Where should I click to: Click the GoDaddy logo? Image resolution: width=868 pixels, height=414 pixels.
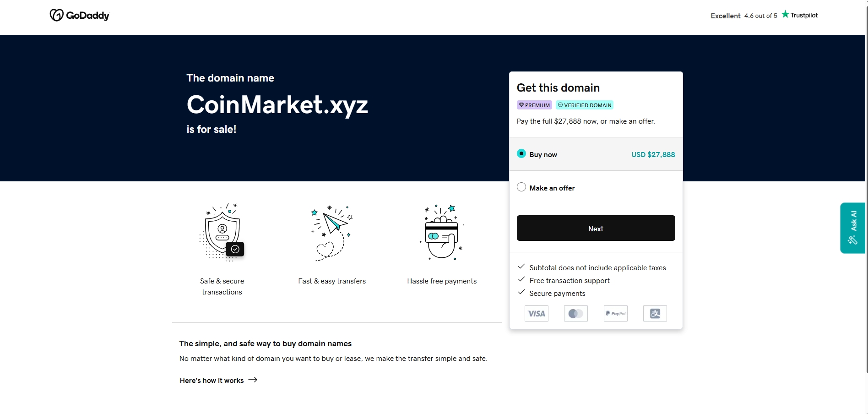(x=79, y=15)
